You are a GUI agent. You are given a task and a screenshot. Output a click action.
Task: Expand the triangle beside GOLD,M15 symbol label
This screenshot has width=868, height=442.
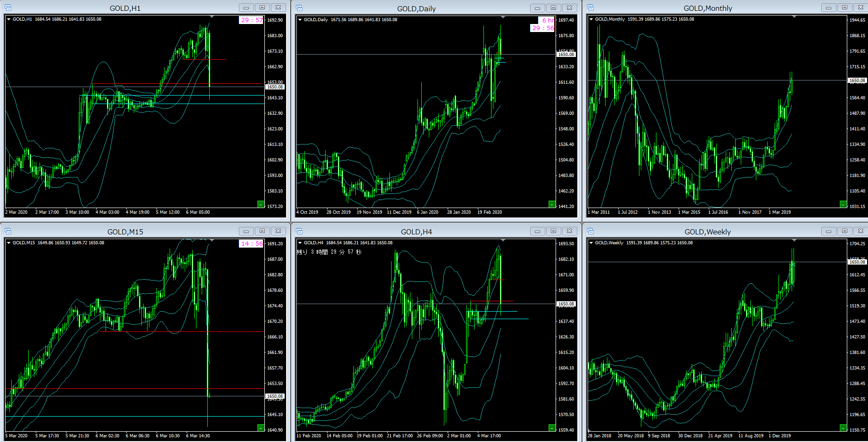point(9,243)
